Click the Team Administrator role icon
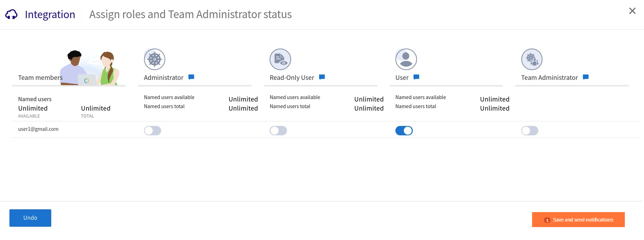The image size is (644, 240). point(532,59)
